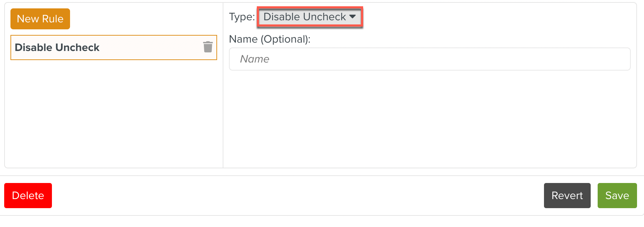Click the trash icon next to Disable Uncheck
The image size is (644, 227).
[207, 47]
